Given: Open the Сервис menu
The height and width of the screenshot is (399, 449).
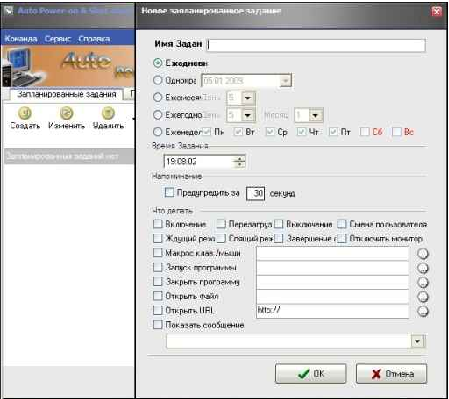Looking at the screenshot, I should click(58, 39).
